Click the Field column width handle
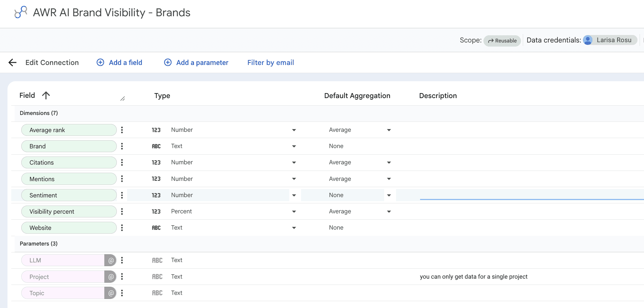 123,99
